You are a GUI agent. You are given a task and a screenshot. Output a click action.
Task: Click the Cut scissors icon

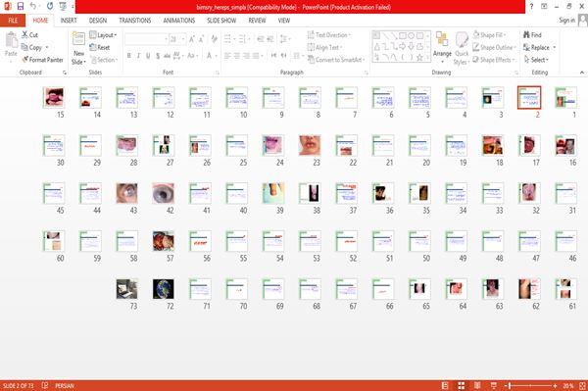[24, 35]
